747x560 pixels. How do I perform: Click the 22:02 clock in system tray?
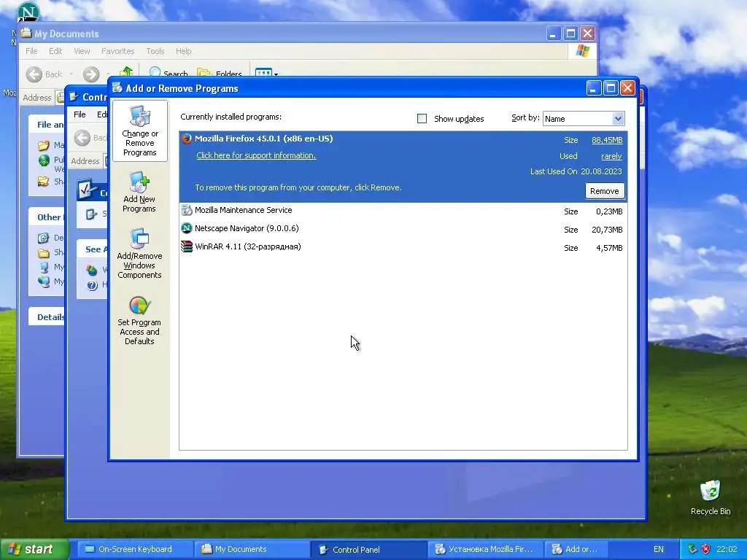click(x=727, y=549)
